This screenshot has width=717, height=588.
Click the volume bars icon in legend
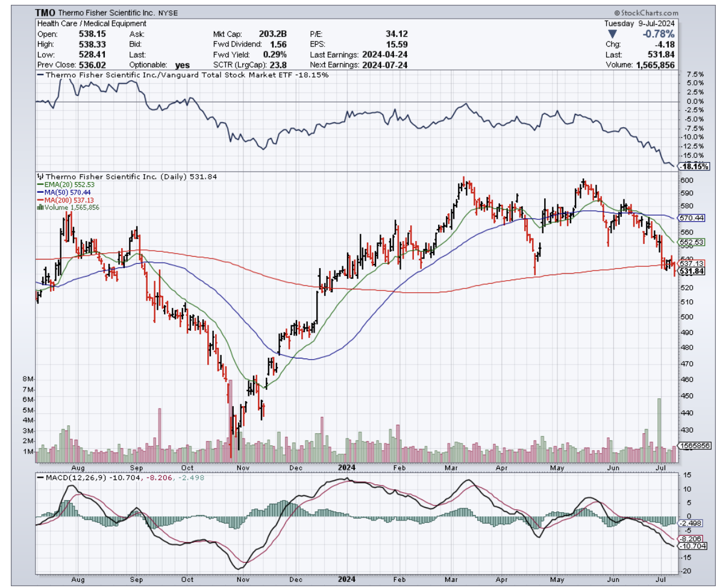[40, 207]
